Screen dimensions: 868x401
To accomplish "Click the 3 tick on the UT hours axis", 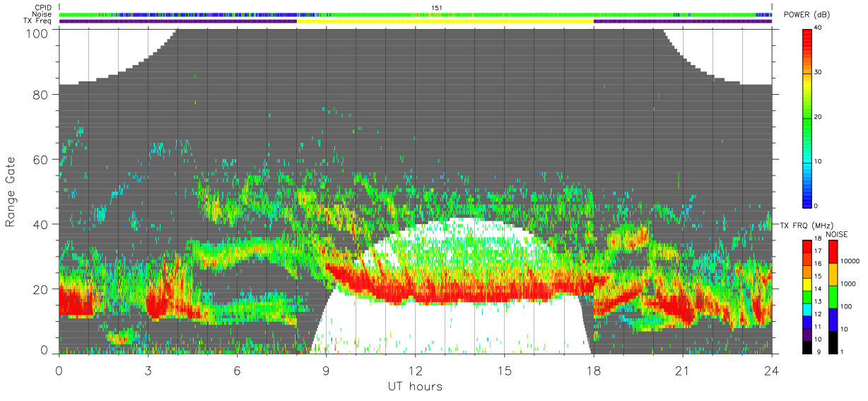I will click(148, 370).
